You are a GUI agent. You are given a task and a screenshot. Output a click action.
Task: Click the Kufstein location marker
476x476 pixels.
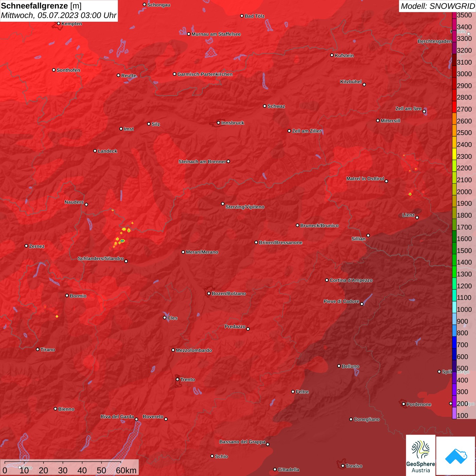pyautogui.click(x=332, y=55)
